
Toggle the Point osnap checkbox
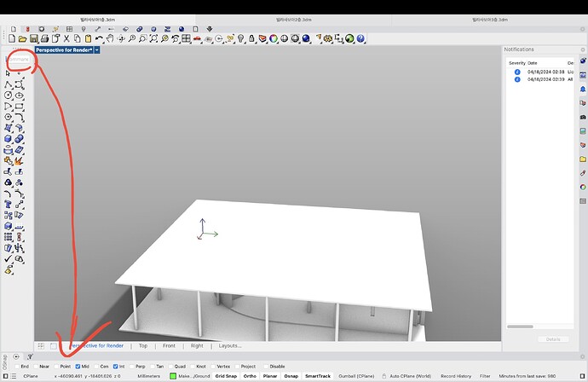[55, 366]
